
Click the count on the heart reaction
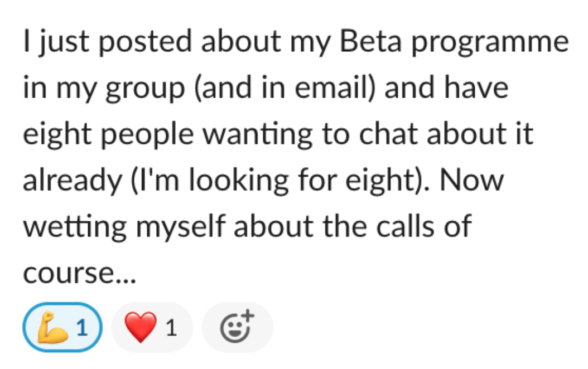click(x=171, y=328)
